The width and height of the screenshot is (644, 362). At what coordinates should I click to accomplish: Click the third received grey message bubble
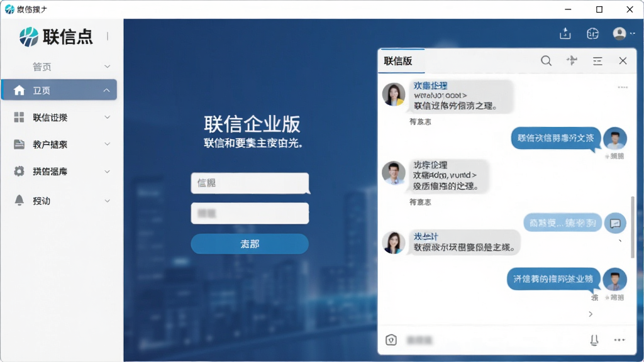(x=464, y=243)
